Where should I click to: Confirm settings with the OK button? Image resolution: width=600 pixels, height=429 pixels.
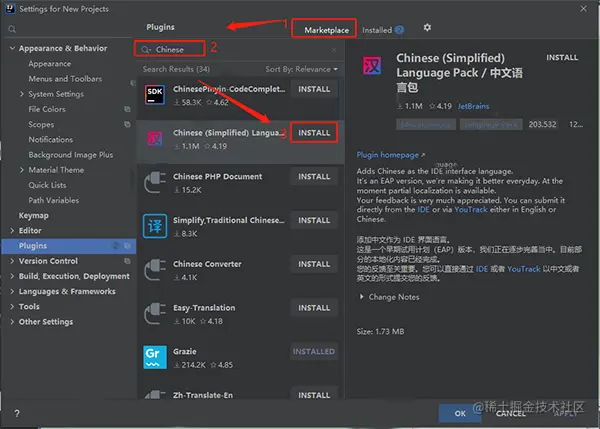point(460,413)
